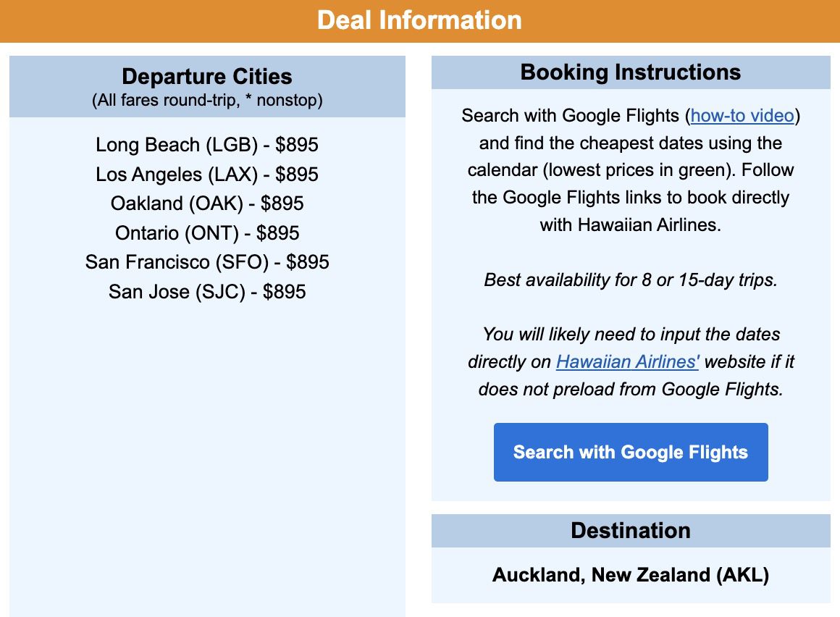Screen dimensions: 840x617
Task: Select the San Jose (SJC) $895 fare
Action: click(x=207, y=291)
